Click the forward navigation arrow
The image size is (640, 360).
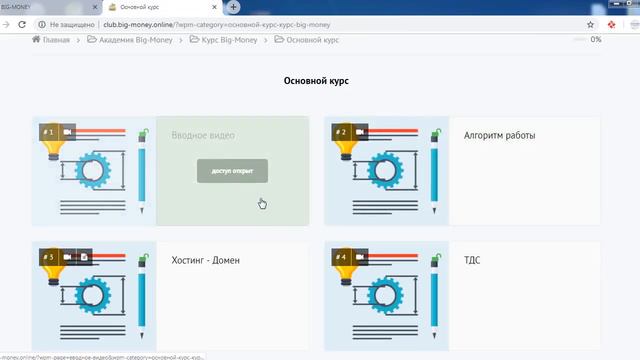pyautogui.click(x=6, y=24)
